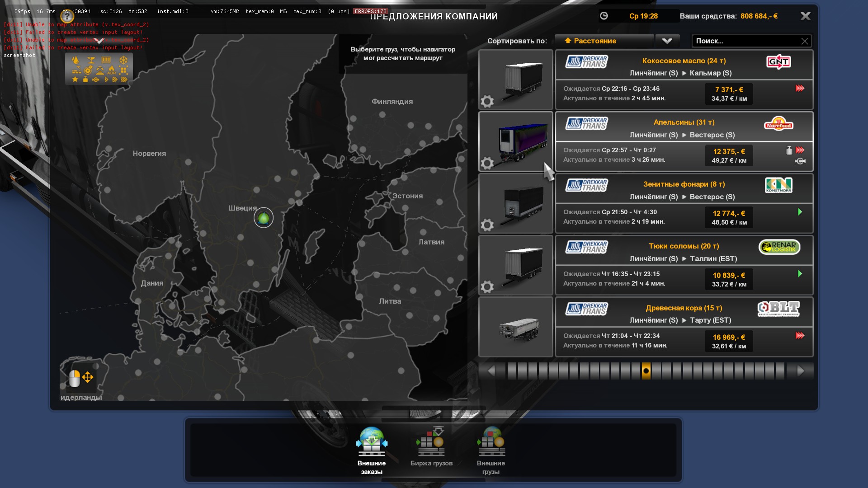The height and width of the screenshot is (488, 868).
Task: Select the single-chevron urgency filter
Action: (106, 80)
